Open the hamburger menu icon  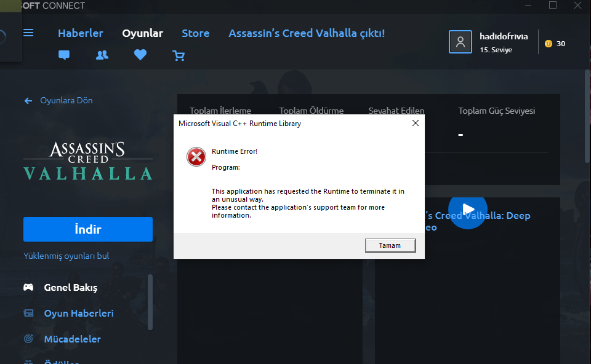click(x=28, y=33)
